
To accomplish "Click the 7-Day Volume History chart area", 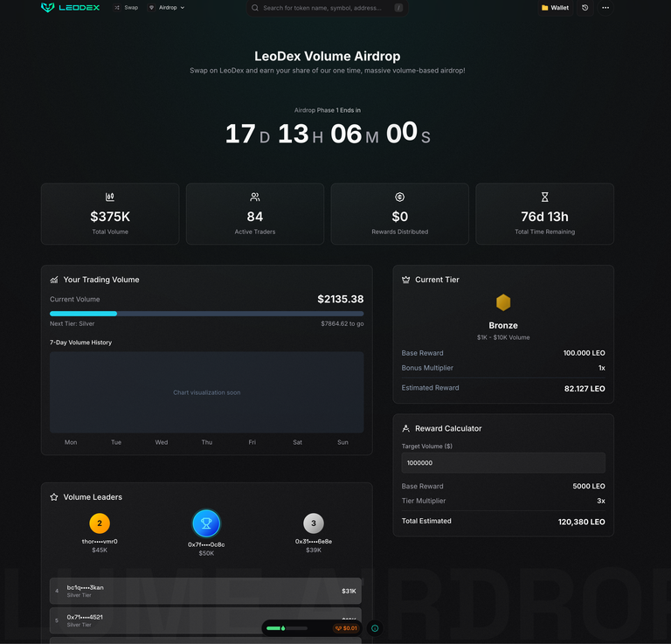I will pos(207,392).
